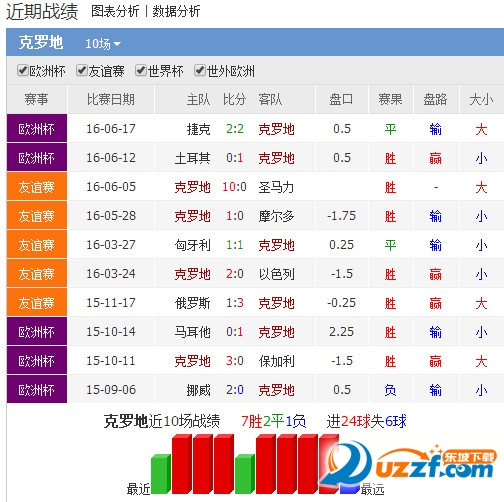Click 欧洲杯 tag for 16-06-17 match
Viewport: 504px width, 502px height.
37,128
